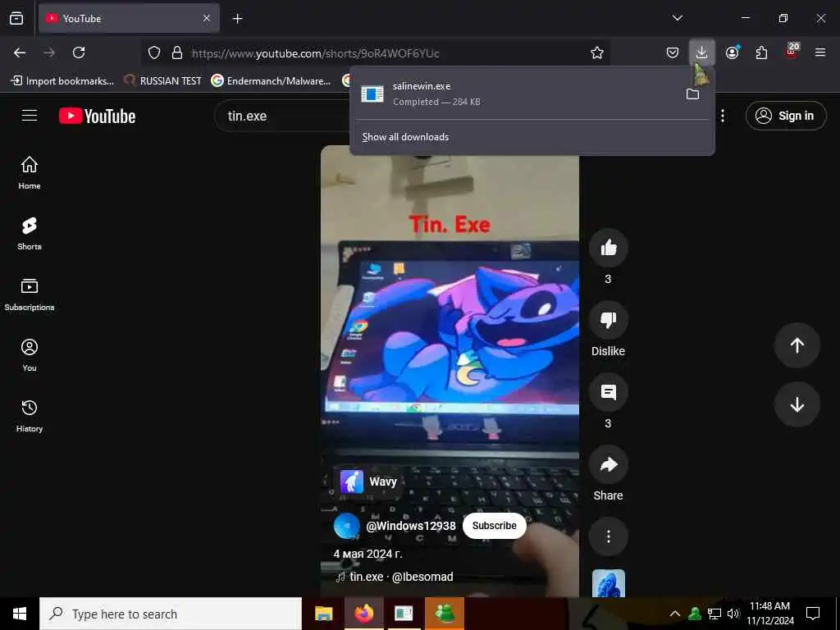Open the ad blocker extension with badge 20

coord(792,52)
